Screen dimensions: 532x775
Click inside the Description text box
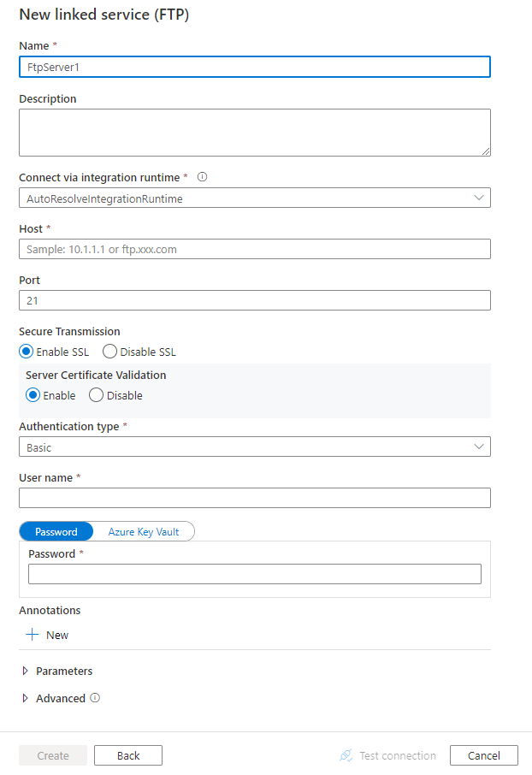click(254, 132)
